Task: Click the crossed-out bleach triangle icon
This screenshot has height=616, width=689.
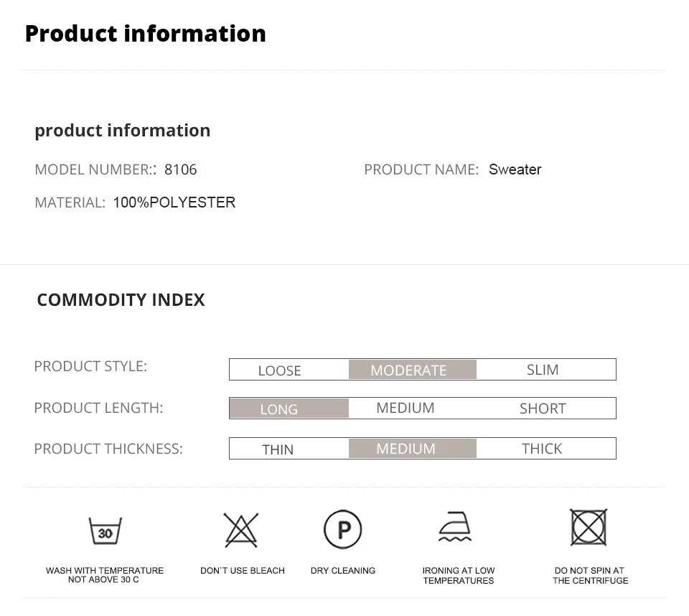Action: (x=241, y=530)
